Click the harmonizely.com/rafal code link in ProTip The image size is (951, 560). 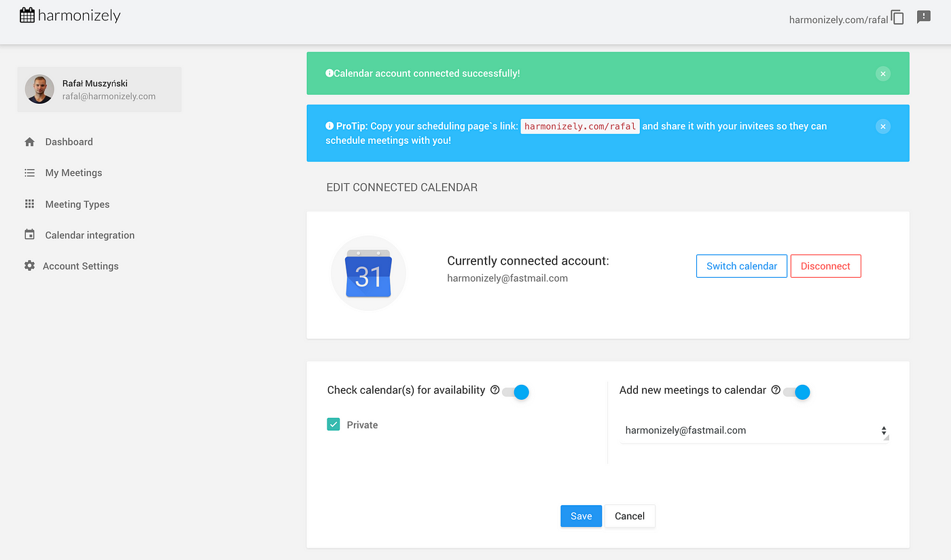click(580, 126)
